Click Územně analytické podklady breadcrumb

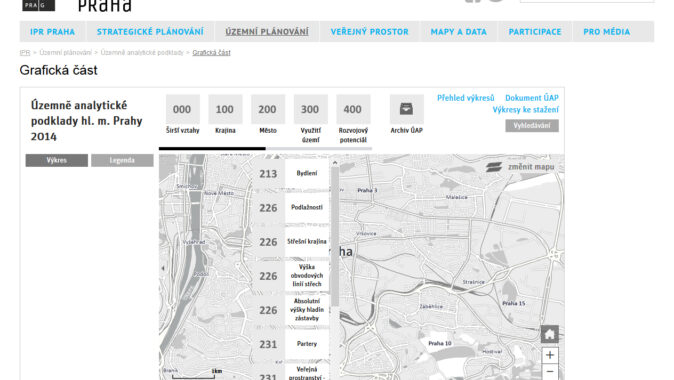(x=142, y=52)
